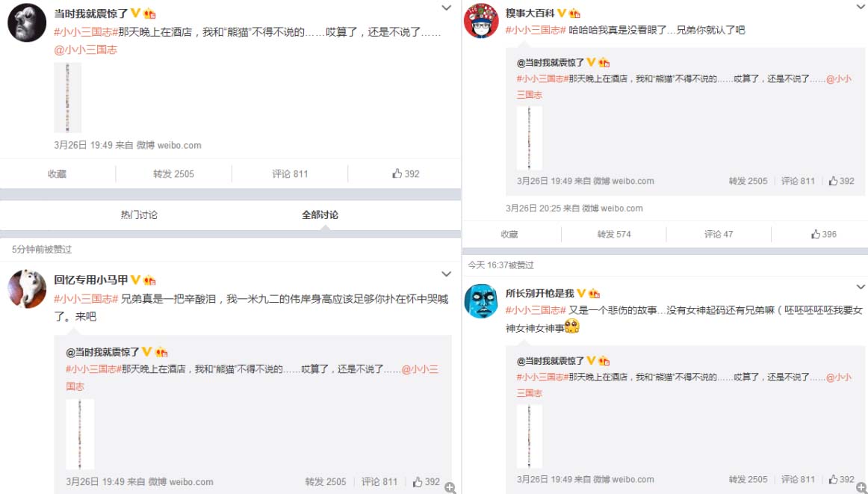Like the 糗事大百科 repost (396)

pos(824,234)
